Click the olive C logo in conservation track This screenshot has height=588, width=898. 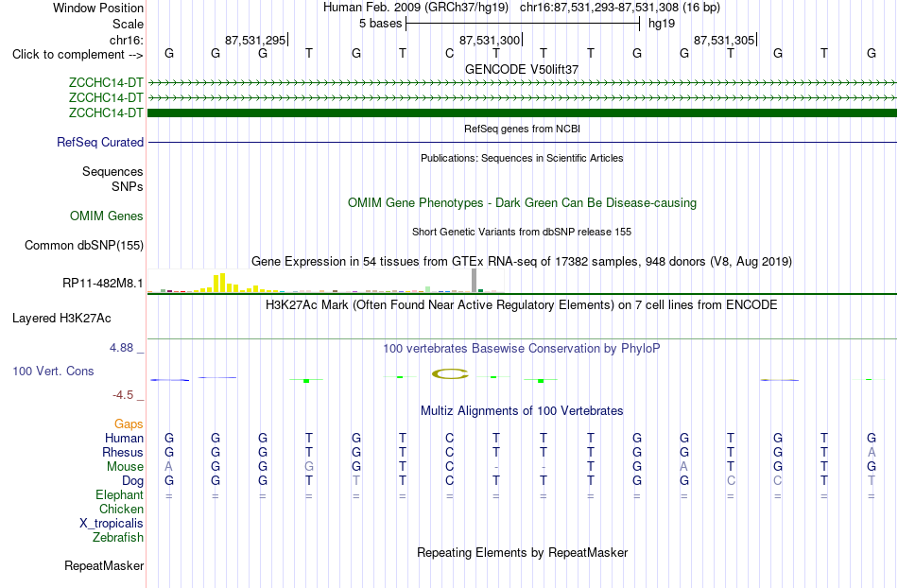tap(450, 373)
